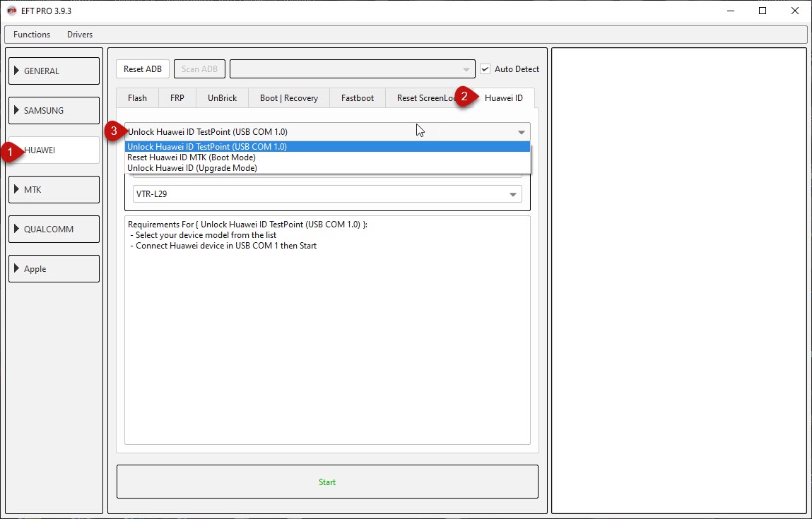This screenshot has width=812, height=519.
Task: Switch to the Fastboot tab
Action: pos(358,97)
